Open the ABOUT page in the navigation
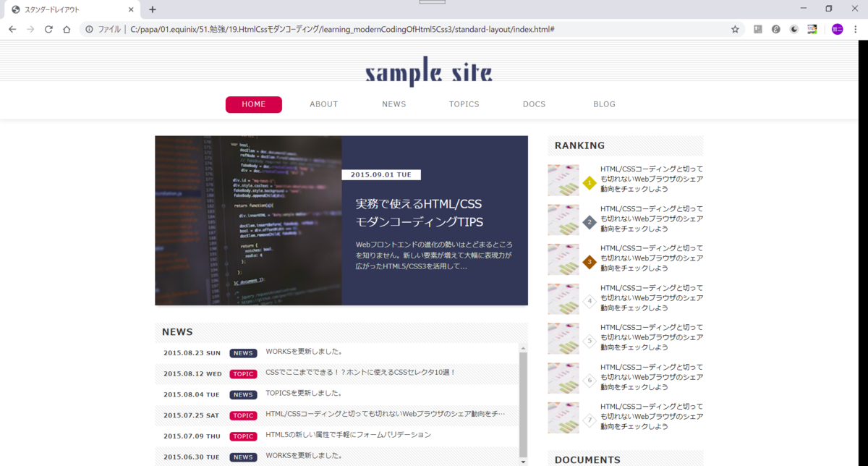This screenshot has width=868, height=466. point(323,104)
